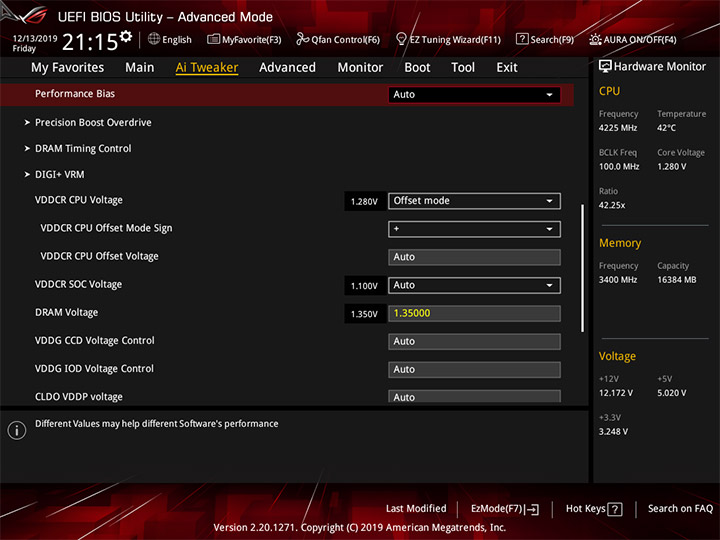Open the VDDCR SOC Voltage dropdown
720x540 pixels.
coord(474,286)
